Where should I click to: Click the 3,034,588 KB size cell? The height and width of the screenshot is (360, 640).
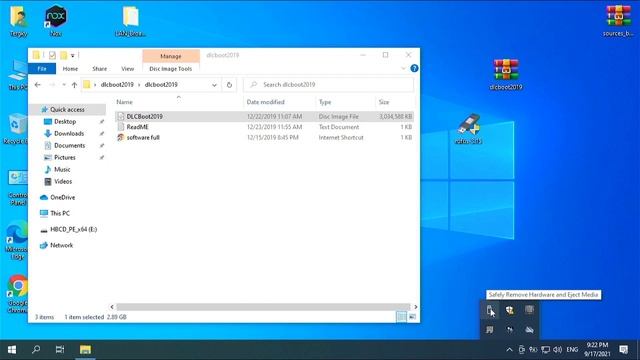[x=395, y=117]
